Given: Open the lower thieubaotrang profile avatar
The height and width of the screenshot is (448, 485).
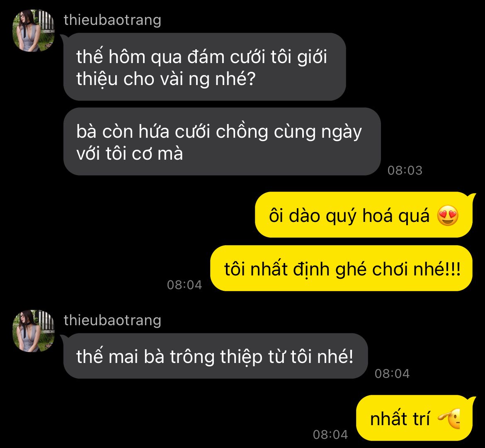Looking at the screenshot, I should [34, 331].
